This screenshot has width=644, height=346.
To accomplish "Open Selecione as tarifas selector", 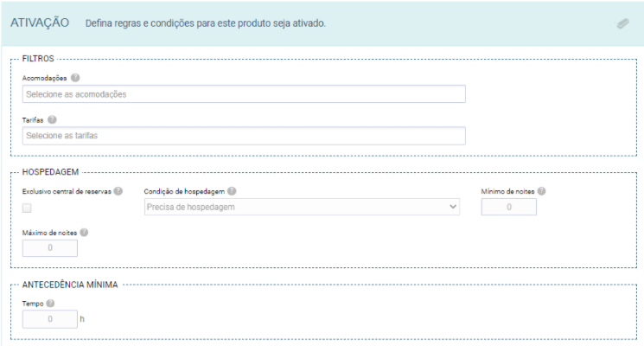I will pos(244,136).
